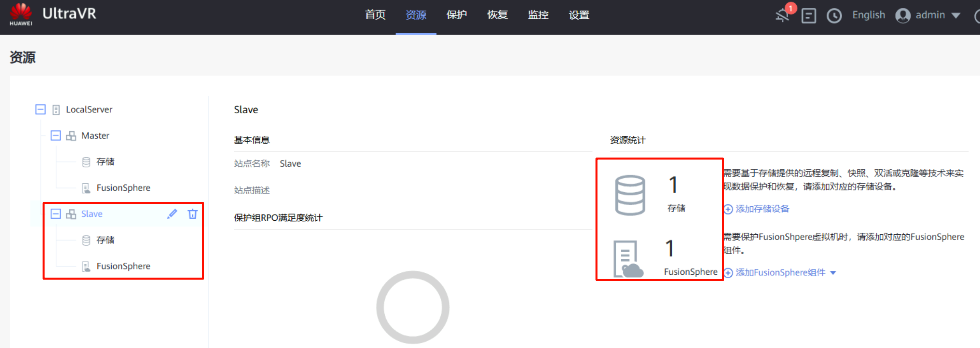Click the clock history icon in header
The width and height of the screenshot is (980, 348).
834,16
